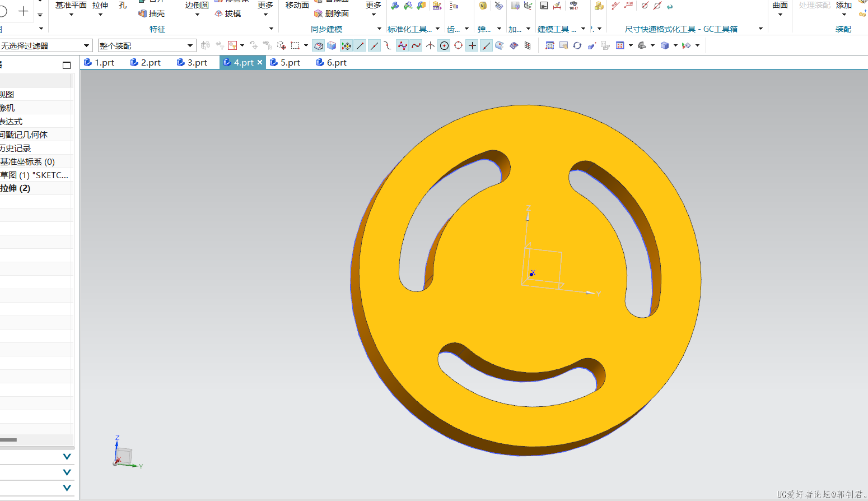868x501 pixels.
Task: Switch to the 3.prt tab
Action: pos(192,63)
